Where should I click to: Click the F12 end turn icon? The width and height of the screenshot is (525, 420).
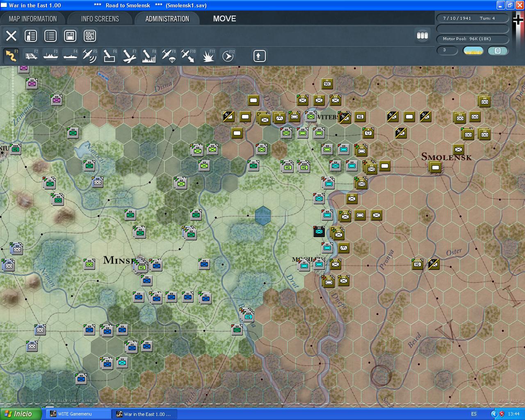(x=228, y=55)
